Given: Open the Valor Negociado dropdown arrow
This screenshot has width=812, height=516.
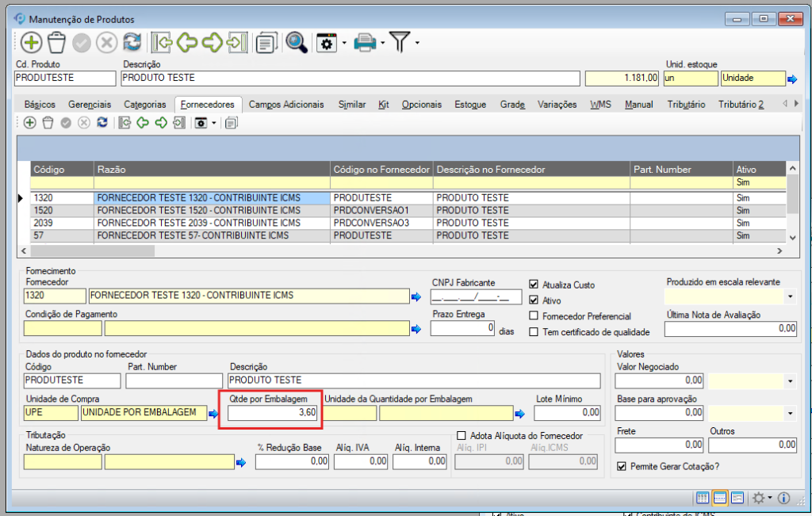Looking at the screenshot, I should (x=790, y=382).
